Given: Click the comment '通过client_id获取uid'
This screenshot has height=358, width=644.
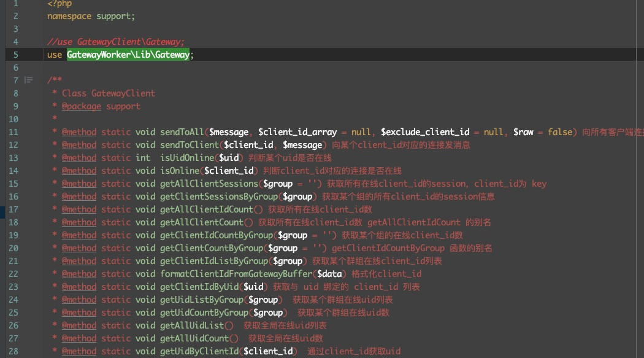Looking at the screenshot, I should (354, 351).
